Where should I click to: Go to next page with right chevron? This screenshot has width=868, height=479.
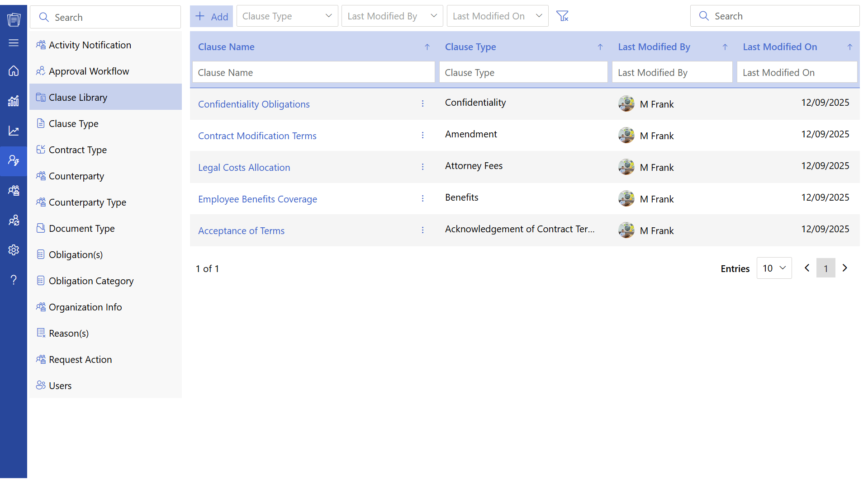844,268
